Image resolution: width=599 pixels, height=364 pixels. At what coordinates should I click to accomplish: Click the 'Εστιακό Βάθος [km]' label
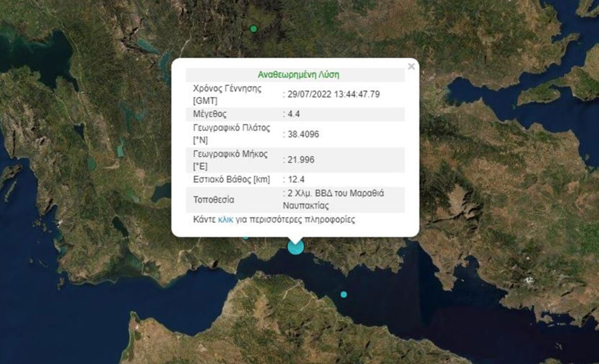click(x=231, y=179)
